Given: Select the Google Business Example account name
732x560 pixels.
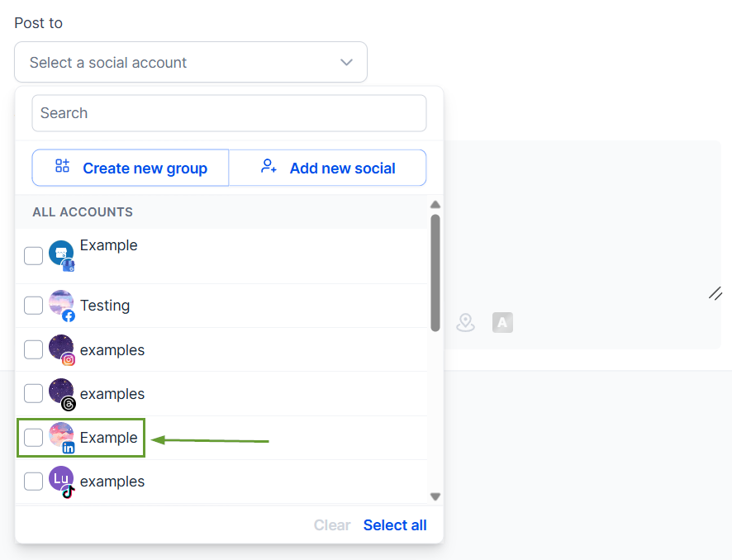Looking at the screenshot, I should point(109,245).
